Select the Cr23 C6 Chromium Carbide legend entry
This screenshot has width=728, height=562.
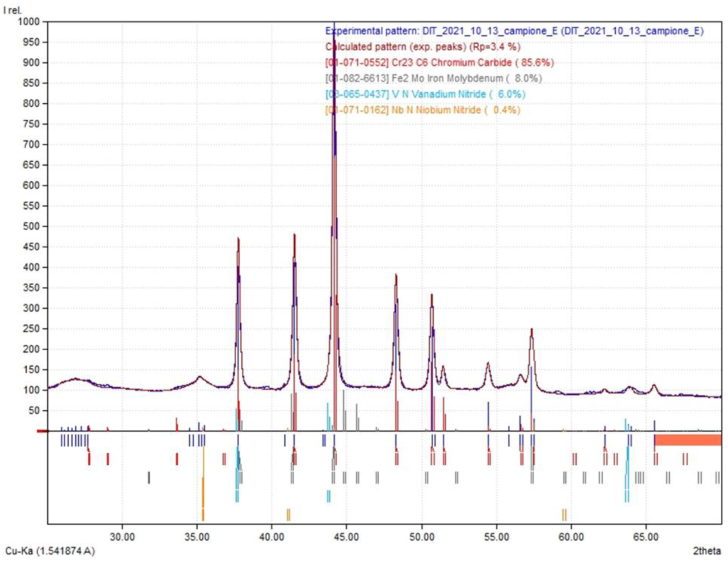point(439,62)
